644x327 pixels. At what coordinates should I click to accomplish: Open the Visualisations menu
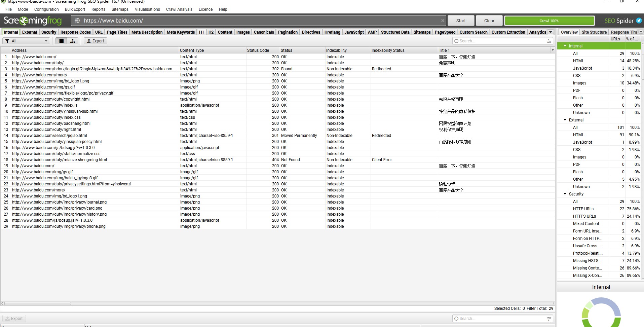click(147, 9)
